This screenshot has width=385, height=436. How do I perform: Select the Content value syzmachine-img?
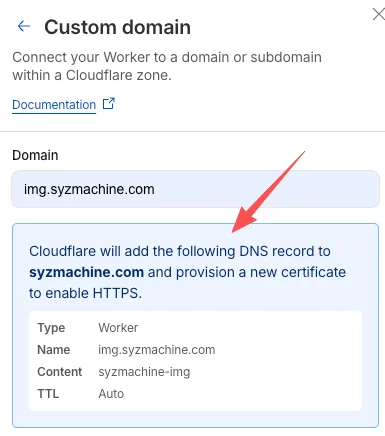(144, 372)
